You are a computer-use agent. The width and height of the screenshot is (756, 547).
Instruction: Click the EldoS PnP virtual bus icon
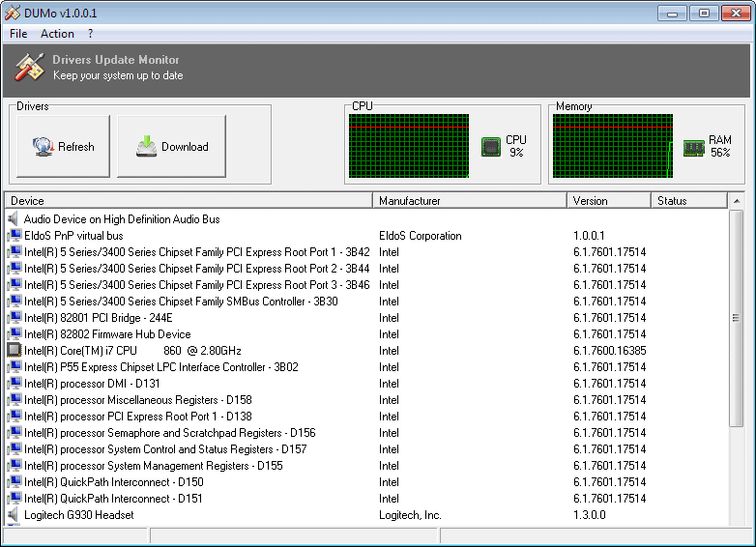click(14, 236)
